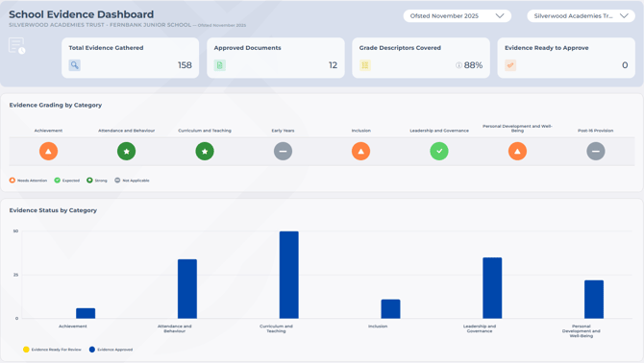The image size is (644, 363).
Task: Click the green document icon in Approved Documents
Action: click(x=220, y=65)
